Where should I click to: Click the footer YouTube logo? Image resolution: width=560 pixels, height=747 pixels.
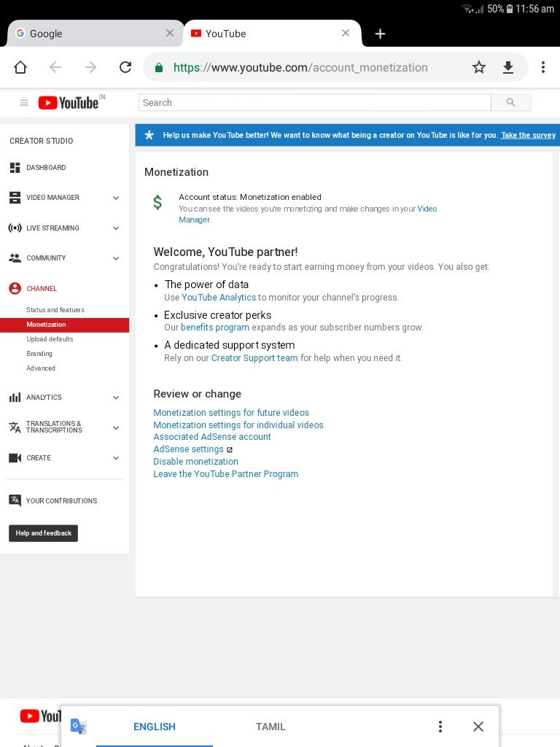click(x=41, y=716)
